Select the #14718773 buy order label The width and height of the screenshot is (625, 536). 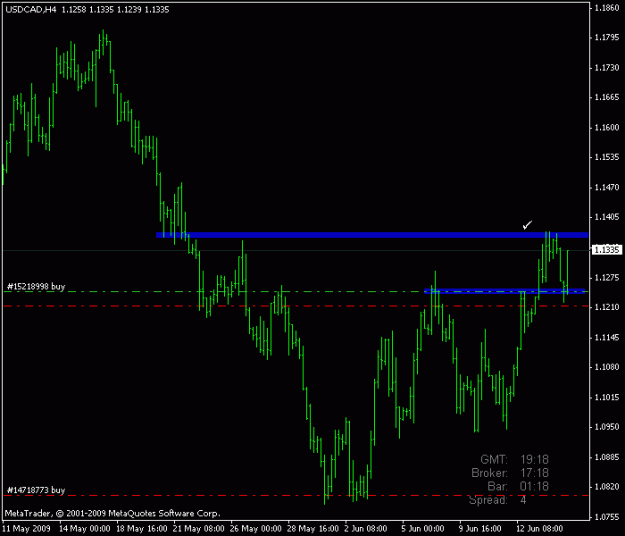click(x=36, y=490)
